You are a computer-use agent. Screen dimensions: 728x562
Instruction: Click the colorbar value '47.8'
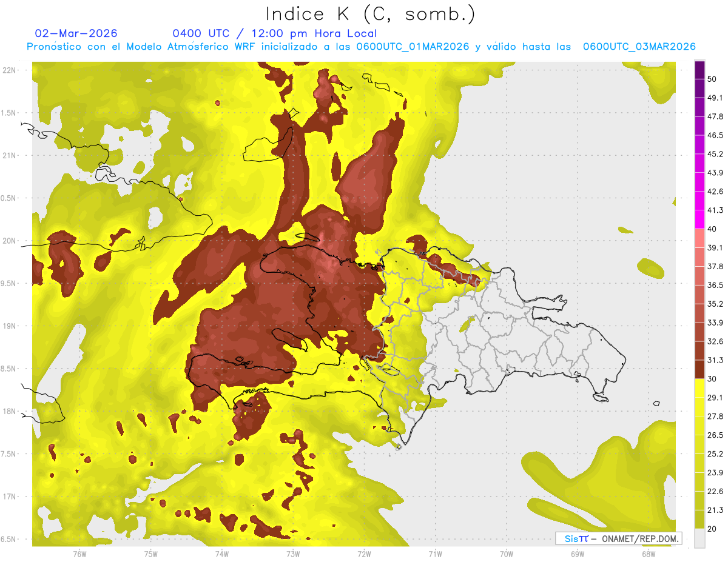pyautogui.click(x=715, y=116)
